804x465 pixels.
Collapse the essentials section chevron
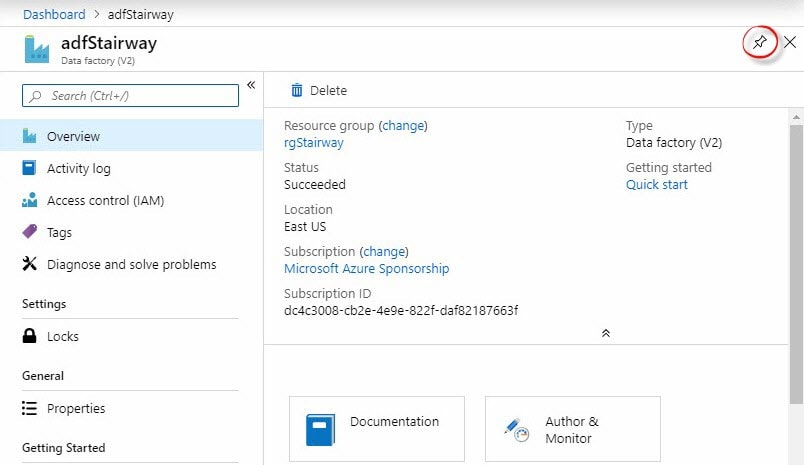click(x=605, y=333)
